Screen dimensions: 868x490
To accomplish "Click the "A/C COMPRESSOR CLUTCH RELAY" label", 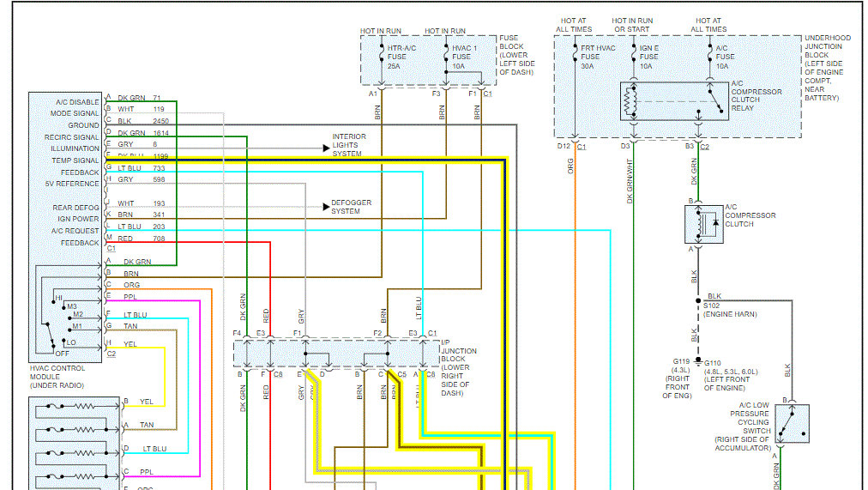I will [756, 96].
